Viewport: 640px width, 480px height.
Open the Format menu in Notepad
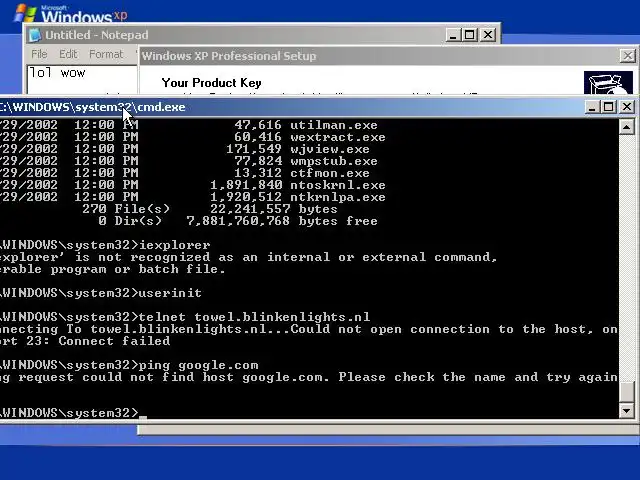click(x=106, y=54)
